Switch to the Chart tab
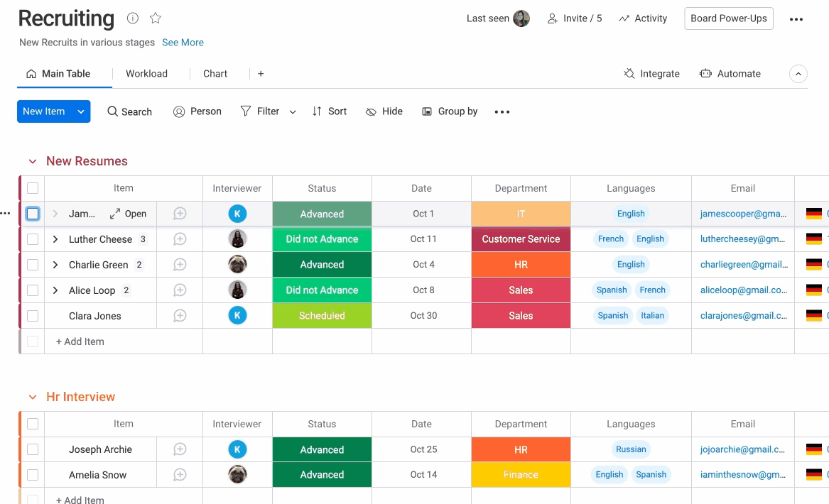This screenshot has width=829, height=504. click(215, 74)
